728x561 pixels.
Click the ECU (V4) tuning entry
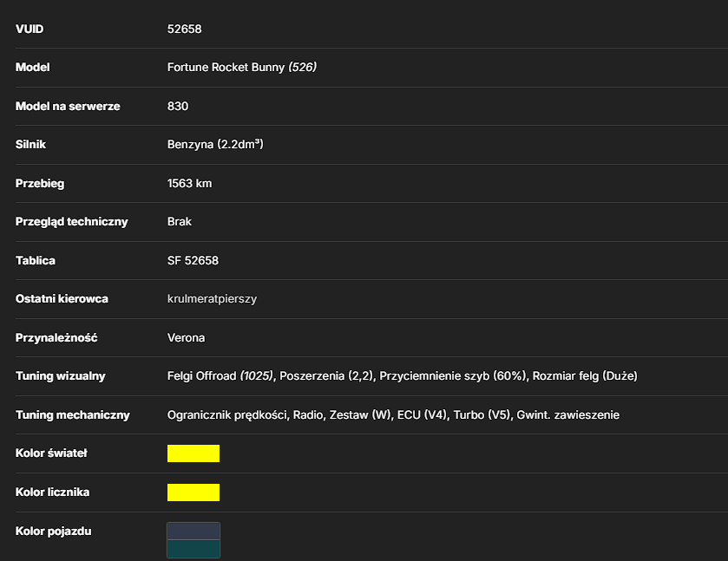click(x=422, y=414)
